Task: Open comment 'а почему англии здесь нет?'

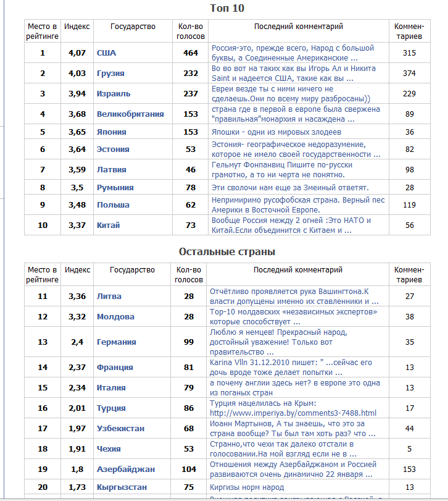Action: click(x=295, y=388)
